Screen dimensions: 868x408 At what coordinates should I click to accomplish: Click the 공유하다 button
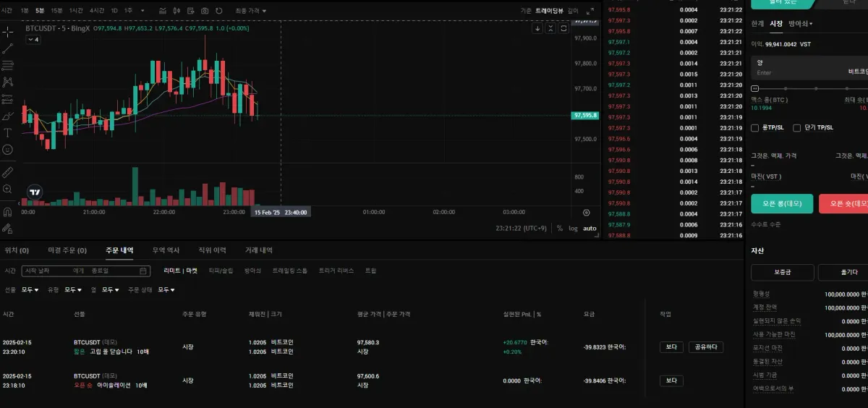click(706, 347)
